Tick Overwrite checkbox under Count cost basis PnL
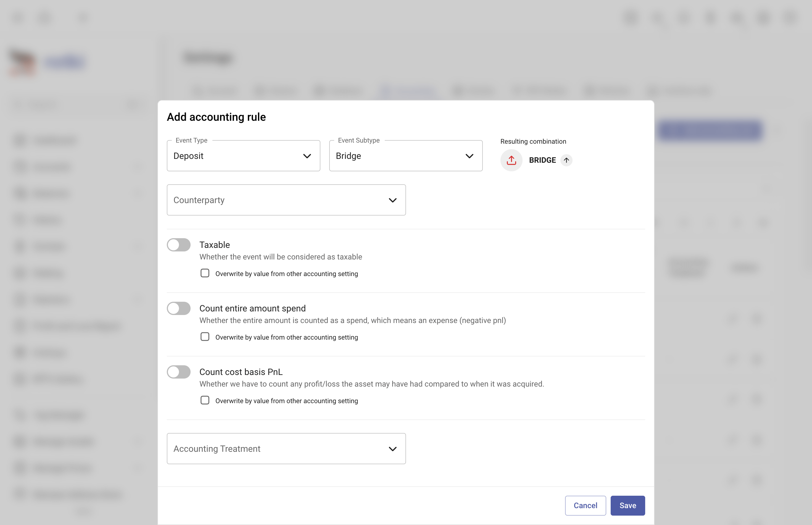 205,400
